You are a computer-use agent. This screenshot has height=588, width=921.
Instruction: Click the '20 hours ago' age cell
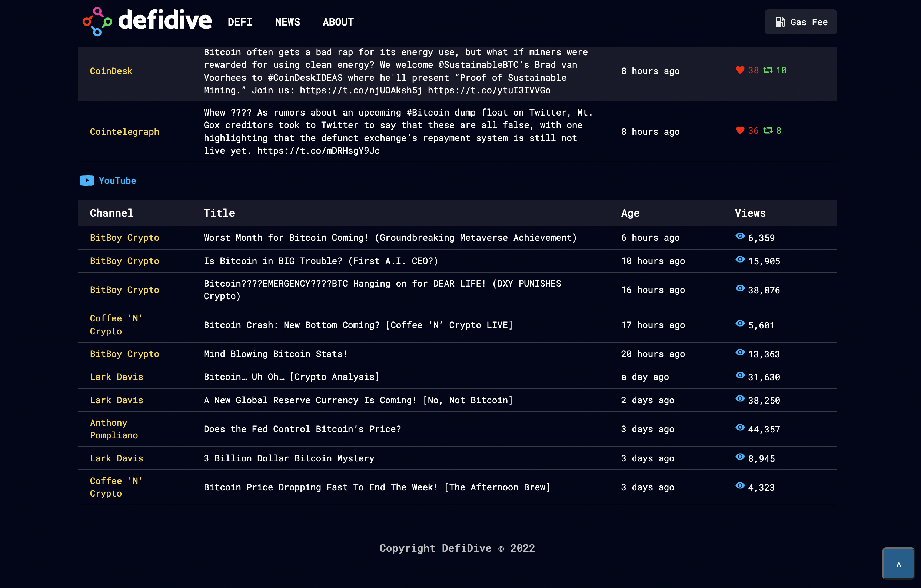click(x=653, y=354)
